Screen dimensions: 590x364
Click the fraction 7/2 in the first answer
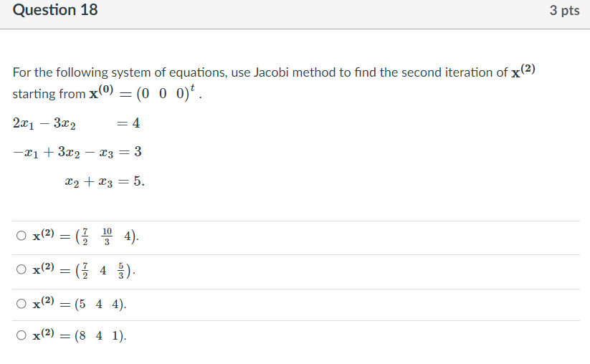(x=85, y=236)
